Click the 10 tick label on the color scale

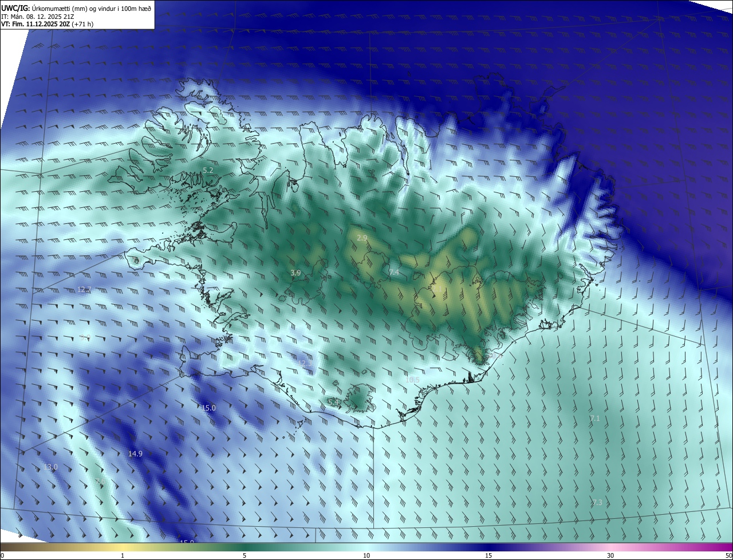click(x=366, y=556)
